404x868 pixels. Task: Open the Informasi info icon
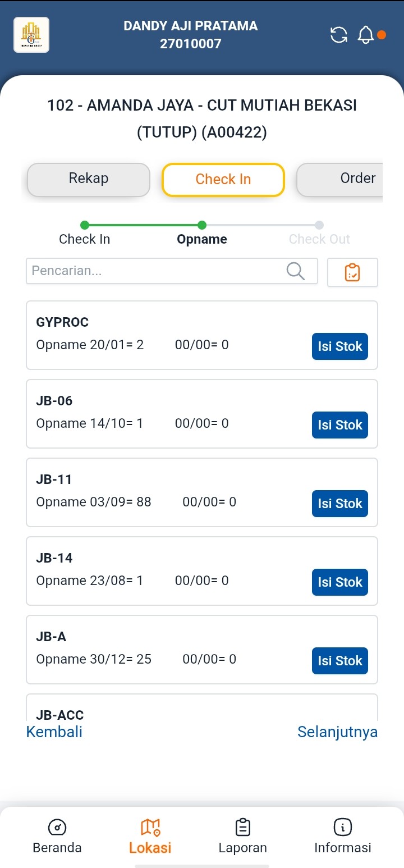click(342, 827)
